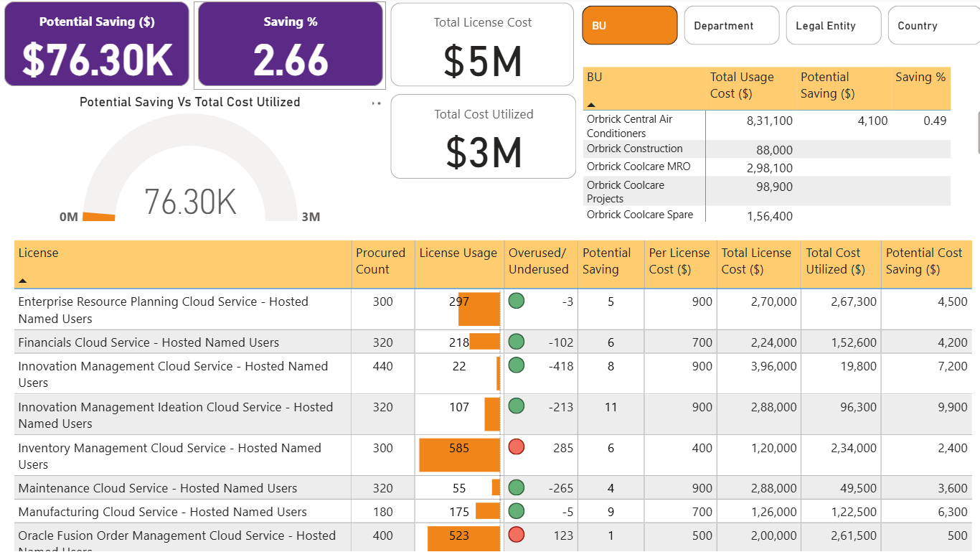Click the 0.49 saving percent value
980x552 pixels.
(x=935, y=121)
